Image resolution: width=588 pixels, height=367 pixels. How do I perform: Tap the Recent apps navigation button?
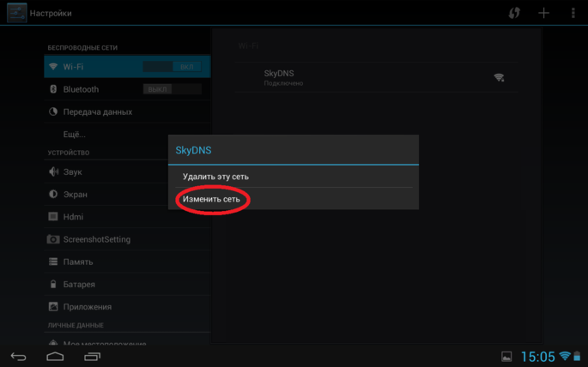(x=92, y=356)
